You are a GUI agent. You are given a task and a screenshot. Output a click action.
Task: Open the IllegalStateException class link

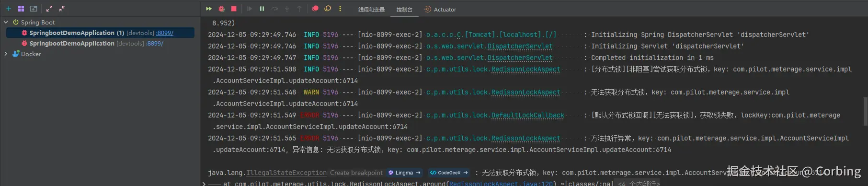[x=286, y=173]
